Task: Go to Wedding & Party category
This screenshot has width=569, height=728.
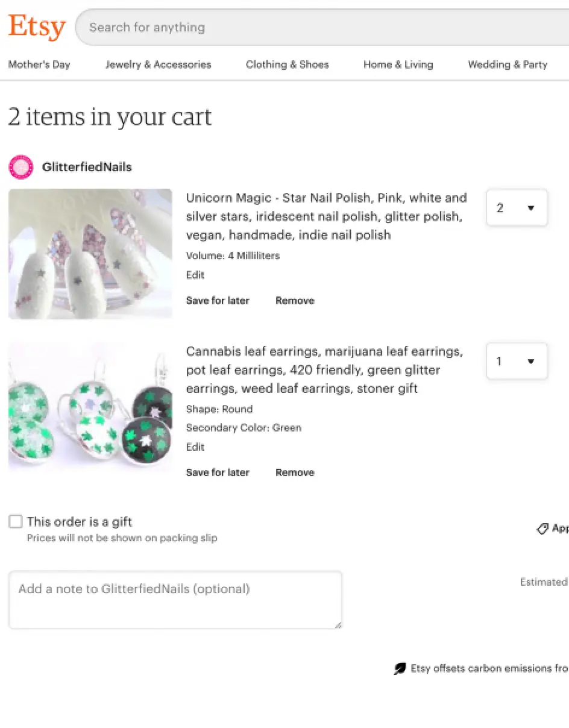Action: (x=508, y=64)
